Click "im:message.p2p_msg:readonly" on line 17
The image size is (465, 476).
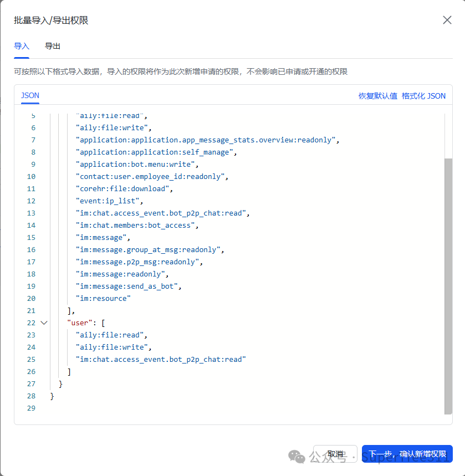coord(137,262)
